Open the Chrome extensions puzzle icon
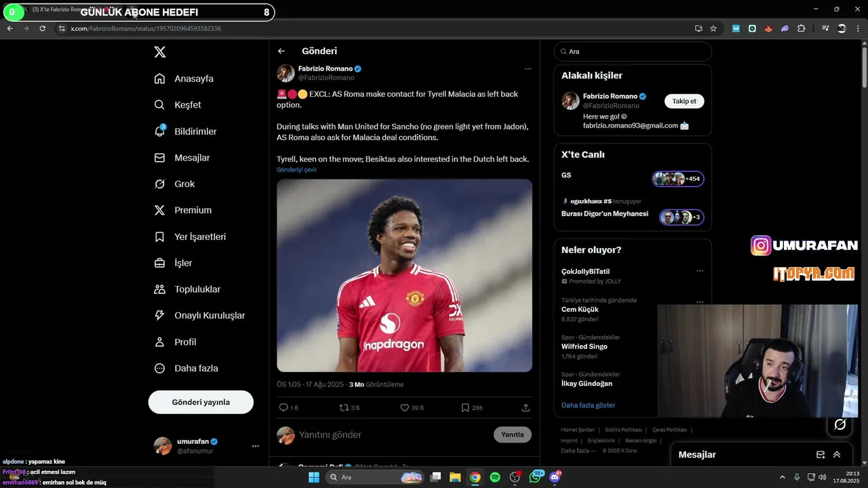 [x=802, y=28]
